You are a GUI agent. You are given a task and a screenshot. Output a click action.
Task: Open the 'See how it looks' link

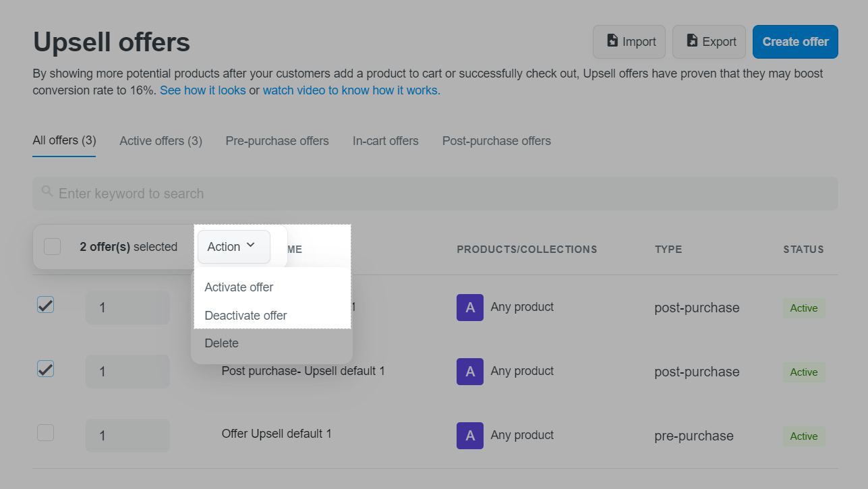coord(203,90)
